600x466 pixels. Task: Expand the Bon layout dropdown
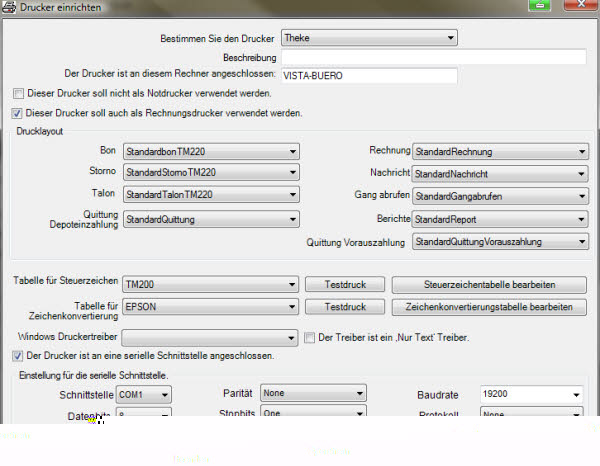pos(210,151)
